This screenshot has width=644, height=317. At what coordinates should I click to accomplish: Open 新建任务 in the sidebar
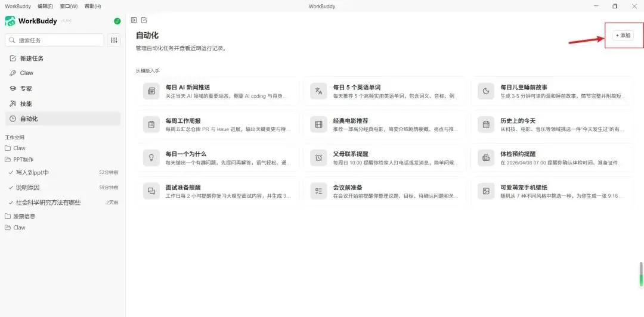[x=63, y=58]
